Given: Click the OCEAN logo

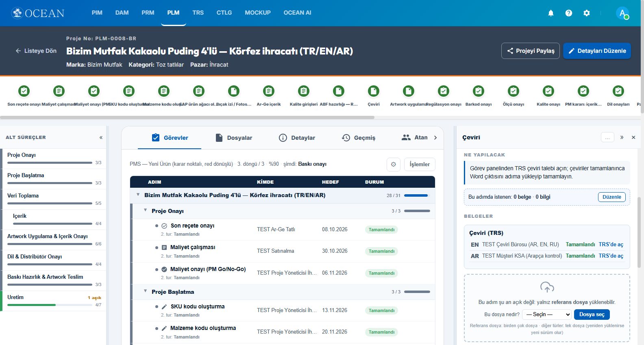Looking at the screenshot, I should (x=38, y=13).
